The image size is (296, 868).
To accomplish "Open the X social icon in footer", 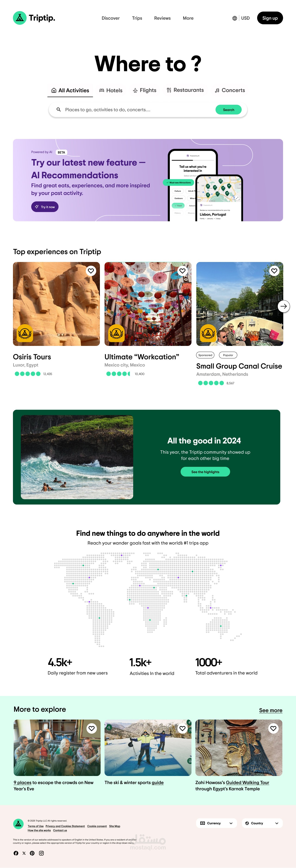I will 24,853.
